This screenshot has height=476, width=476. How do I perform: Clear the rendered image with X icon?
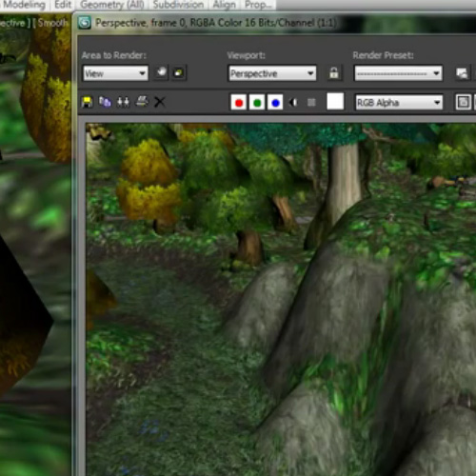(160, 102)
